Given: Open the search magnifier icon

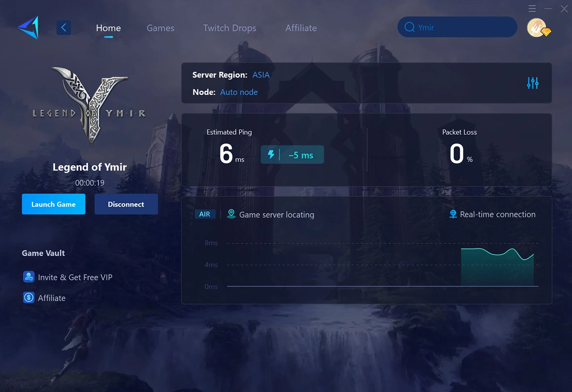Looking at the screenshot, I should point(409,27).
